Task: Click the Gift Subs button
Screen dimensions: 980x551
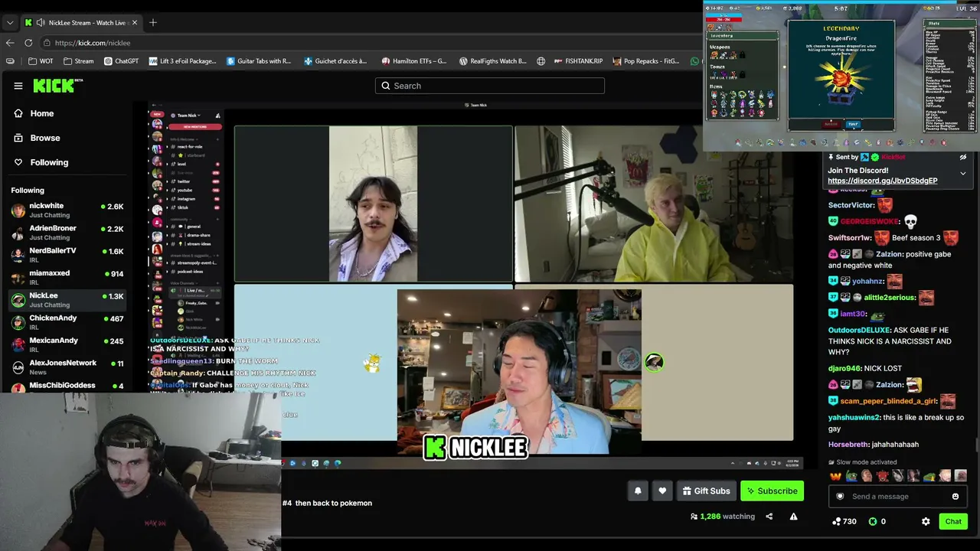Action: tap(706, 491)
